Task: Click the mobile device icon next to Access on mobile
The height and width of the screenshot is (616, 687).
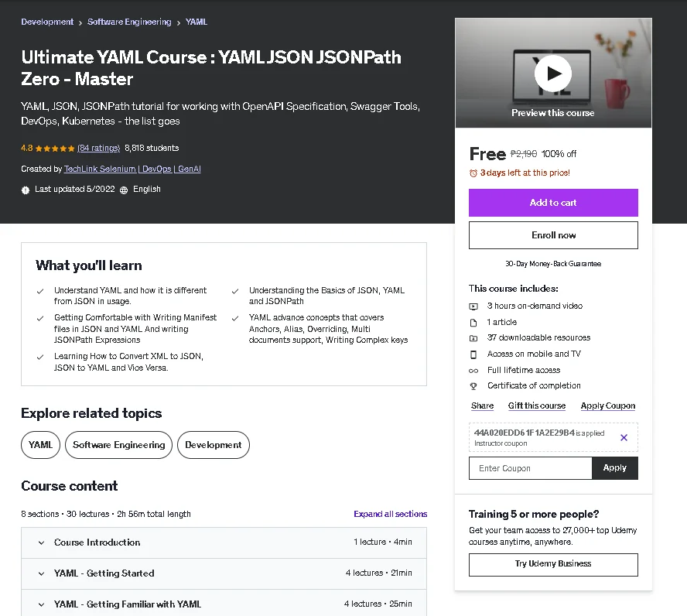Action: (x=473, y=354)
